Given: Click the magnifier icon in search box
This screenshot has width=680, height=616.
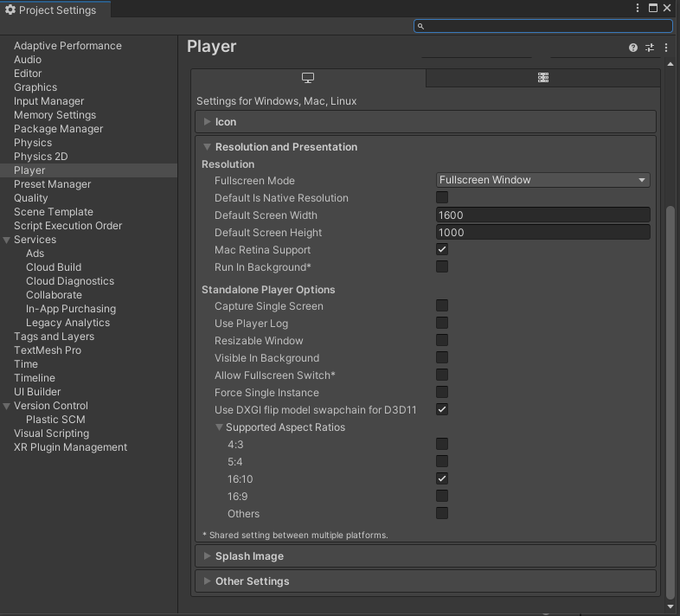Looking at the screenshot, I should 421,26.
